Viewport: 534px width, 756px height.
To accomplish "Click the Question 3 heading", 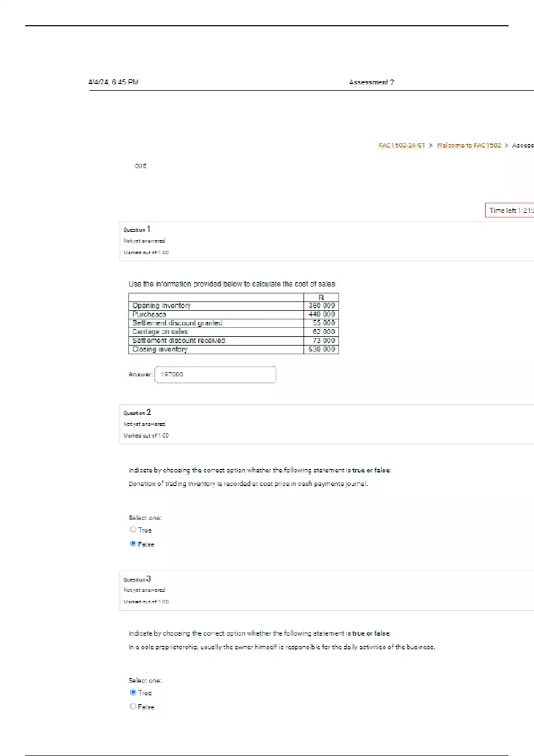I will coord(137,579).
